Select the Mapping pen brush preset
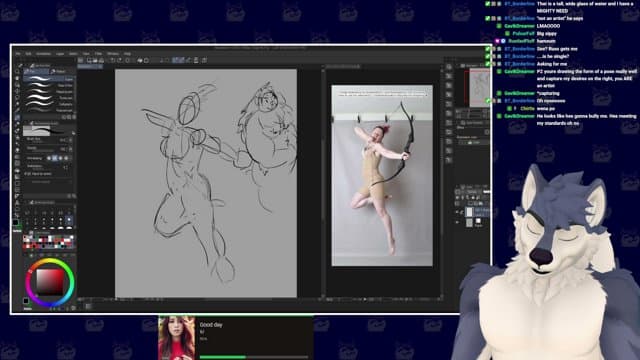Image resolution: width=640 pixels, height=360 pixels. click(48, 91)
